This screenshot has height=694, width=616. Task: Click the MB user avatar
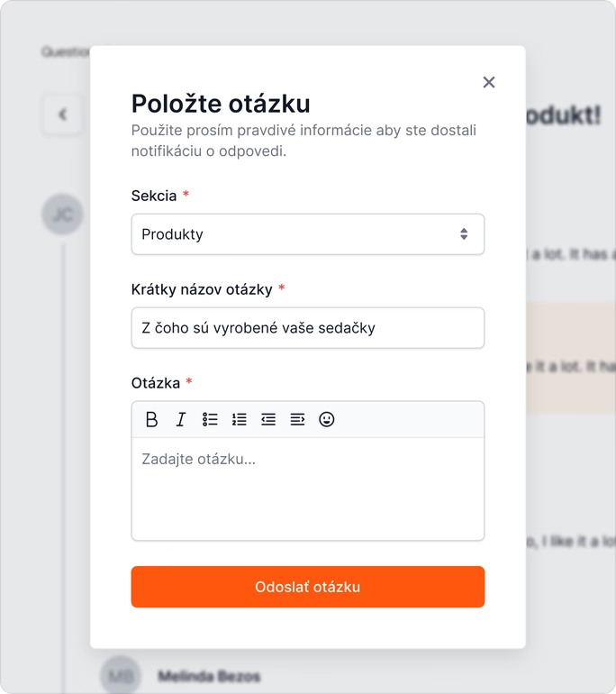pos(121,675)
